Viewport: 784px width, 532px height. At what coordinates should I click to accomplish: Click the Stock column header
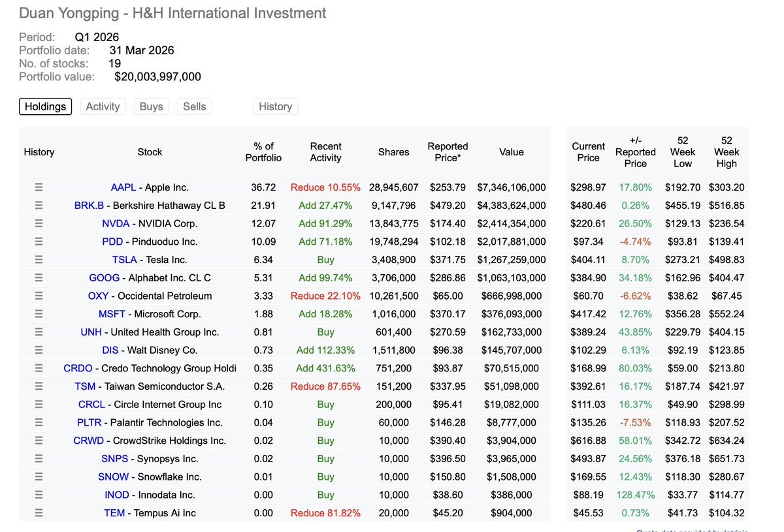pos(150,152)
